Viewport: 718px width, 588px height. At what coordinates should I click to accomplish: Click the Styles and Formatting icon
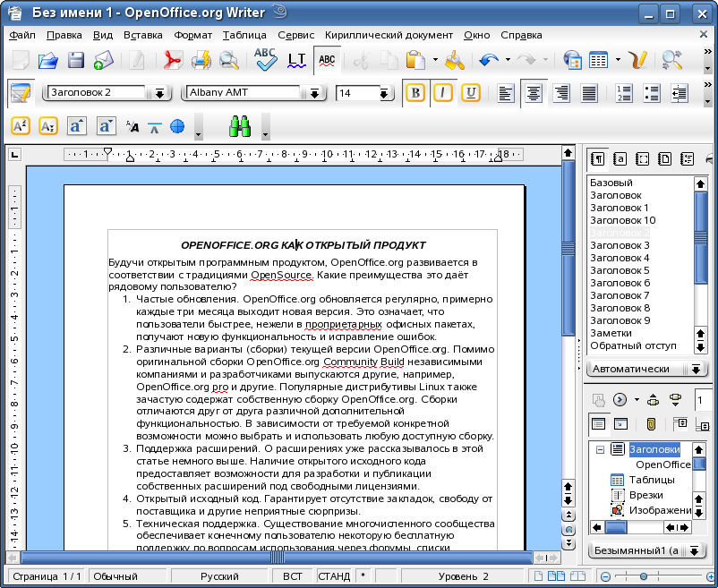21,93
